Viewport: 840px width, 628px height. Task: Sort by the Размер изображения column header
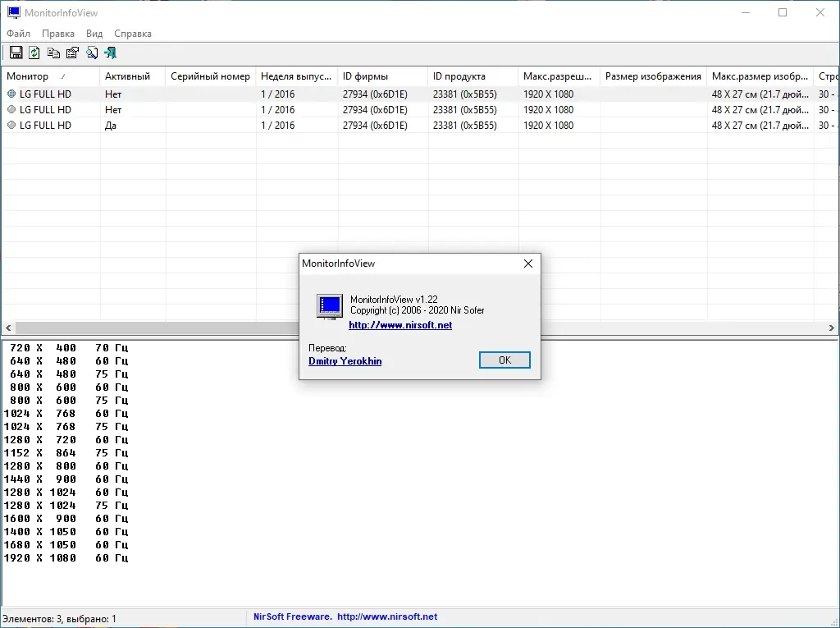click(654, 76)
